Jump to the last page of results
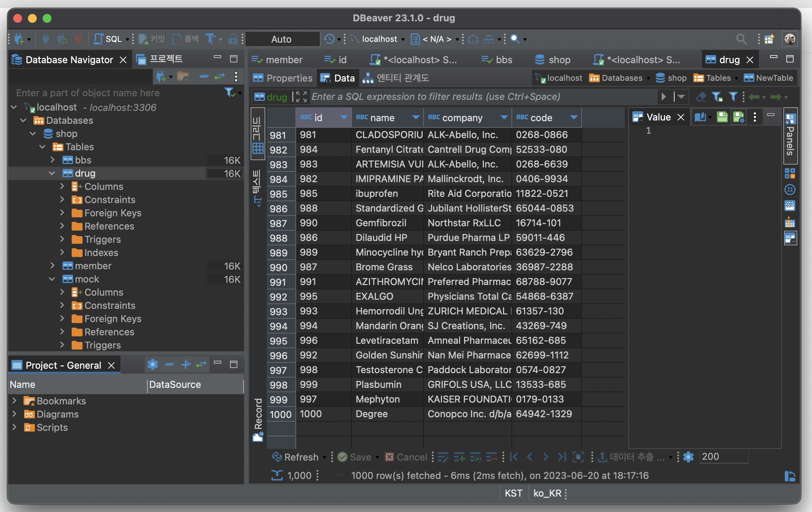Viewport: 812px width, 512px height. point(561,457)
